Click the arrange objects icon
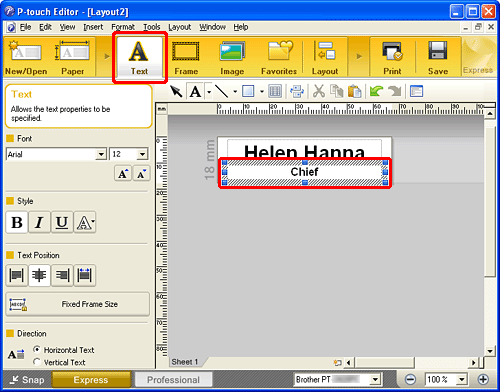This screenshot has width=500, height=392. [x=297, y=91]
